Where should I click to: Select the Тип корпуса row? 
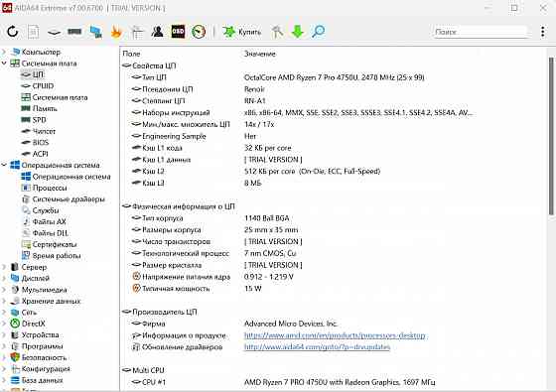(334, 218)
